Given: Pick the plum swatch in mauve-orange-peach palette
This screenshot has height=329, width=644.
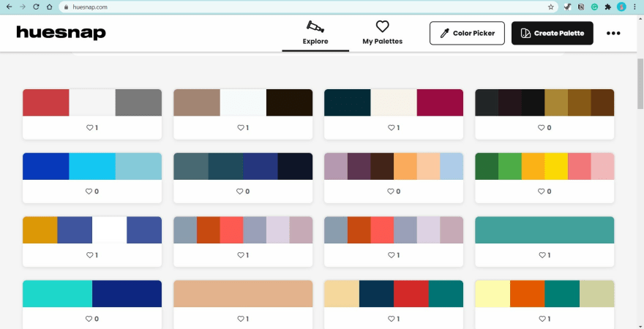Looking at the screenshot, I should (x=359, y=166).
